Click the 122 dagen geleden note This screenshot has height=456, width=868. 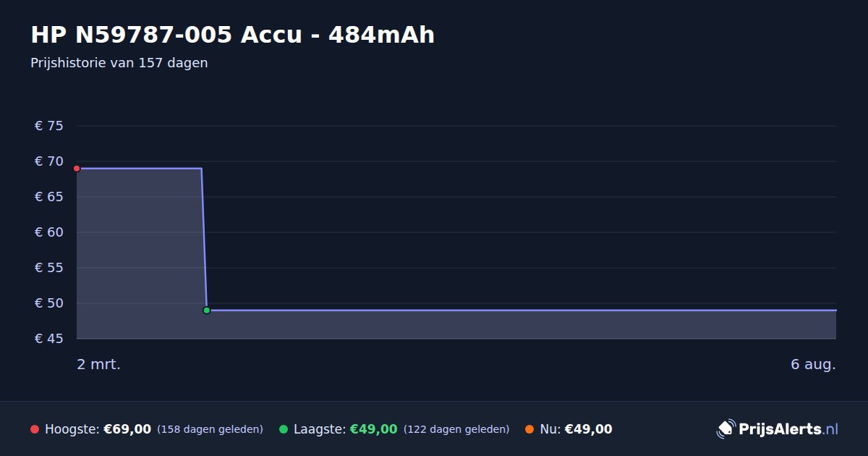click(456, 429)
